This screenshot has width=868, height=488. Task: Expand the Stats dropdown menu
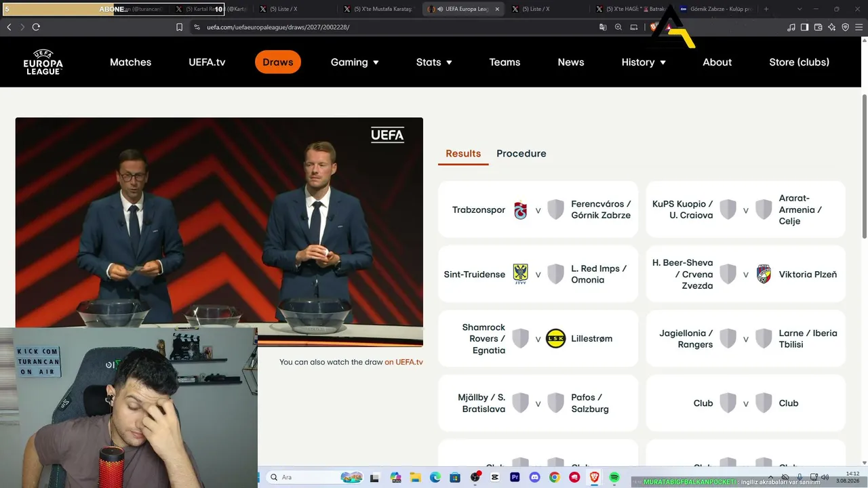click(x=434, y=62)
